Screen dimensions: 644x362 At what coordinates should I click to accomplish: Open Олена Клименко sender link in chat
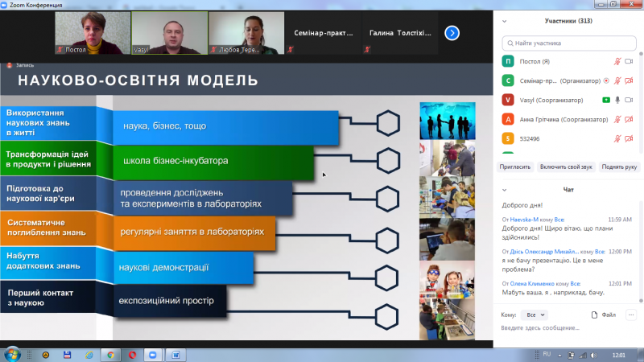(532, 284)
